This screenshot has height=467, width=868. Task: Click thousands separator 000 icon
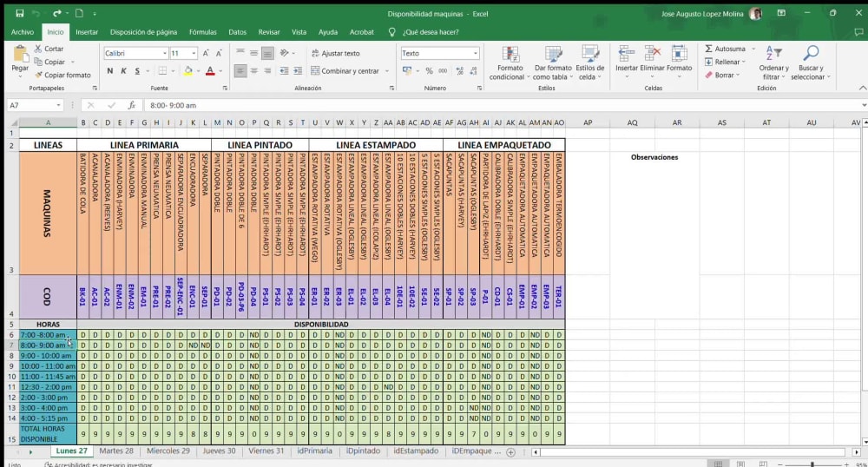click(443, 71)
